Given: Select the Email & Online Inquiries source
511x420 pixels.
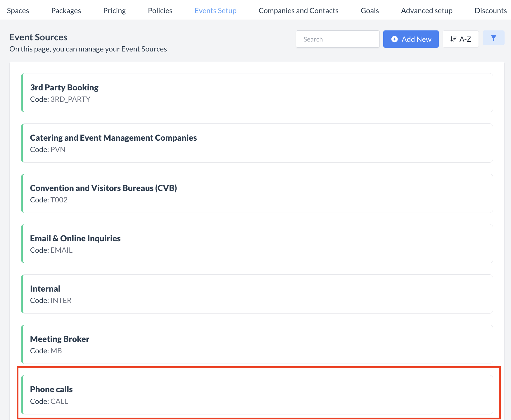Looking at the screenshot, I should click(257, 244).
